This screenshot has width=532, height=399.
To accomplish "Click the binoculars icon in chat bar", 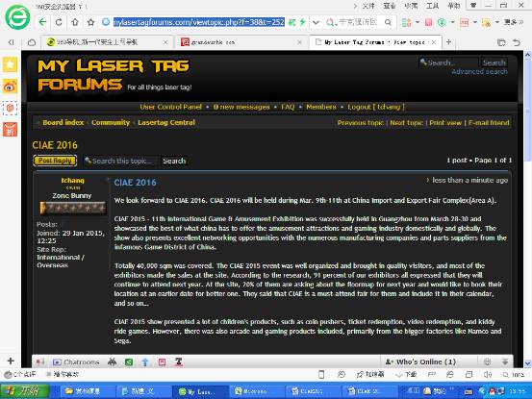I will 112,362.
